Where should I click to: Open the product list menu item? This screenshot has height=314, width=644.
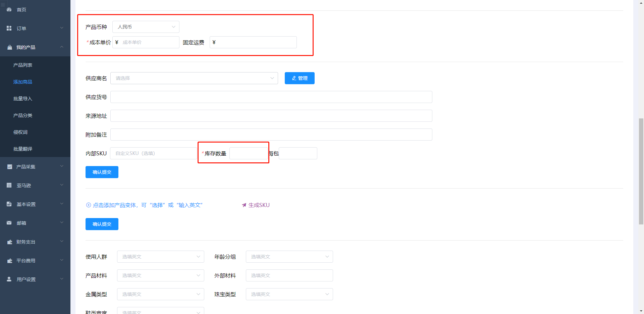click(x=23, y=65)
